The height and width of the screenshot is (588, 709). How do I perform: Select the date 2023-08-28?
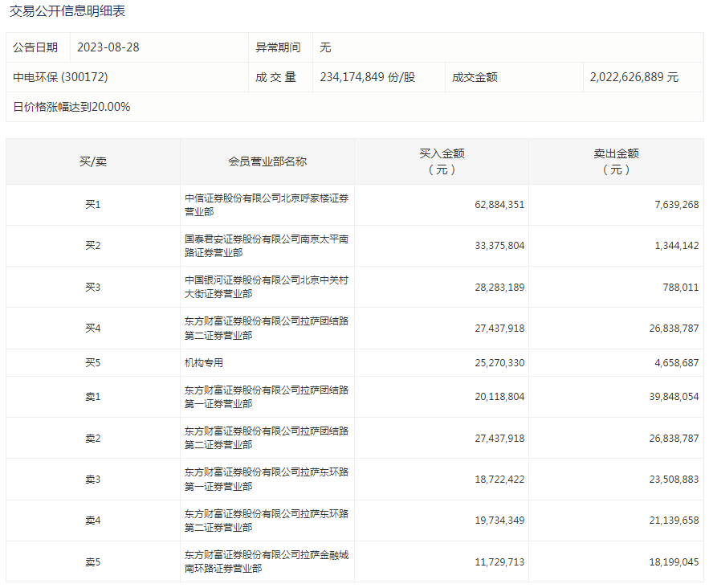coord(108,47)
